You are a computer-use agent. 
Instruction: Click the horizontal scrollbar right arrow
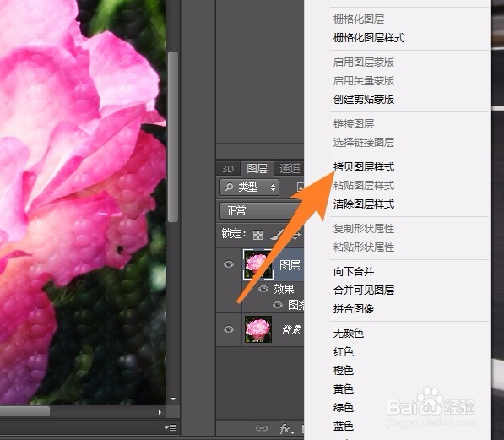point(160,412)
